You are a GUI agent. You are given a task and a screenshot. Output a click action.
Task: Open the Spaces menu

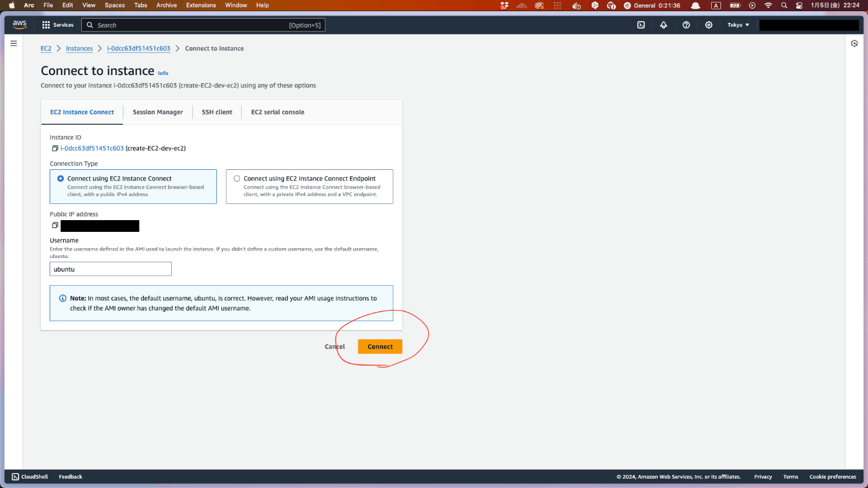click(115, 5)
